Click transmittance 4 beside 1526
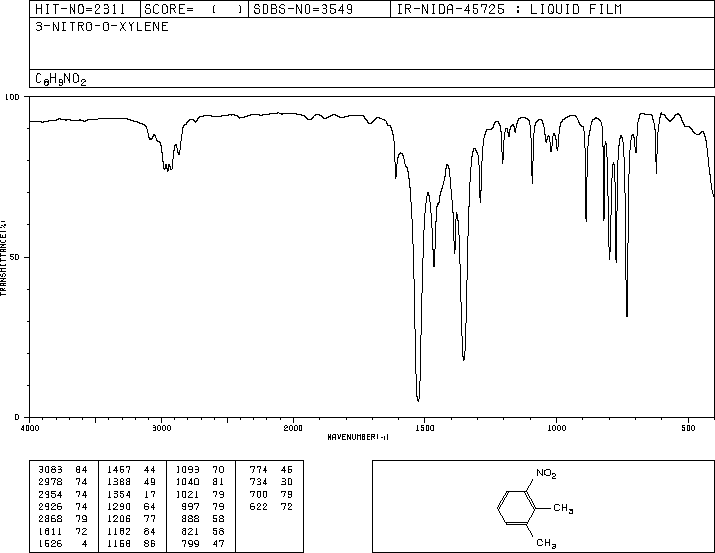Image resolution: width=715 pixels, height=553 pixels. 84,543
